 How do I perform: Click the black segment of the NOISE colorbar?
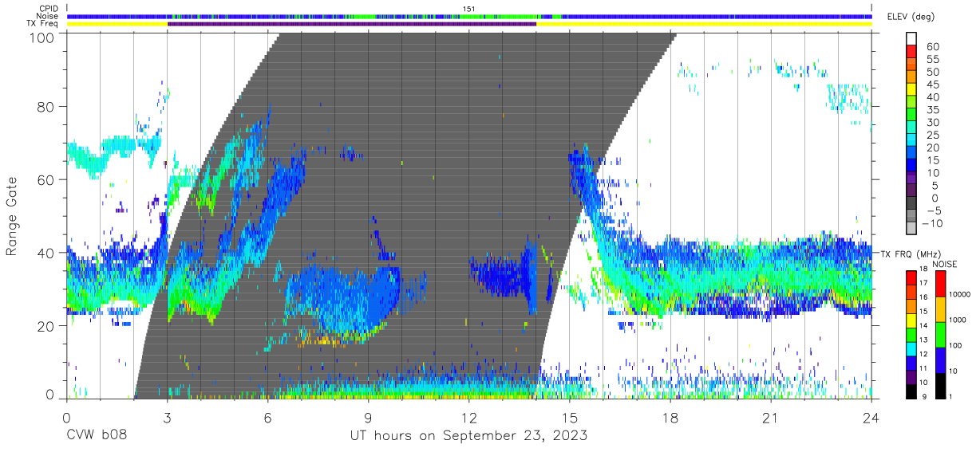point(940,386)
